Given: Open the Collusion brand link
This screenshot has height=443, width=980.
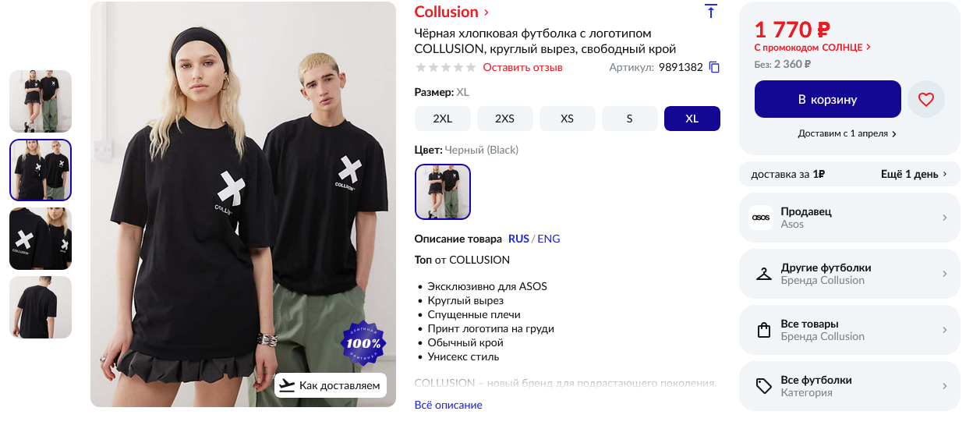Looking at the screenshot, I should tap(451, 12).
